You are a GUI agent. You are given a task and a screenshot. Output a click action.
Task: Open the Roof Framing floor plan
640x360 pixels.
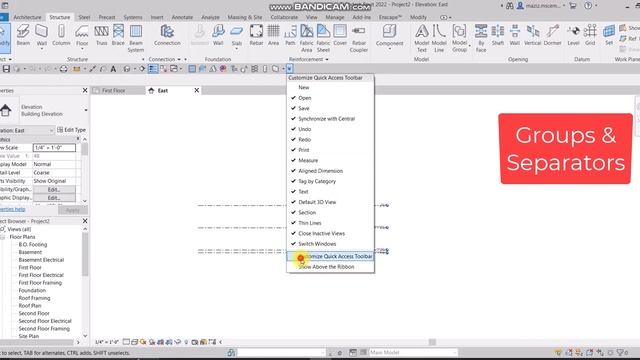pos(34,298)
